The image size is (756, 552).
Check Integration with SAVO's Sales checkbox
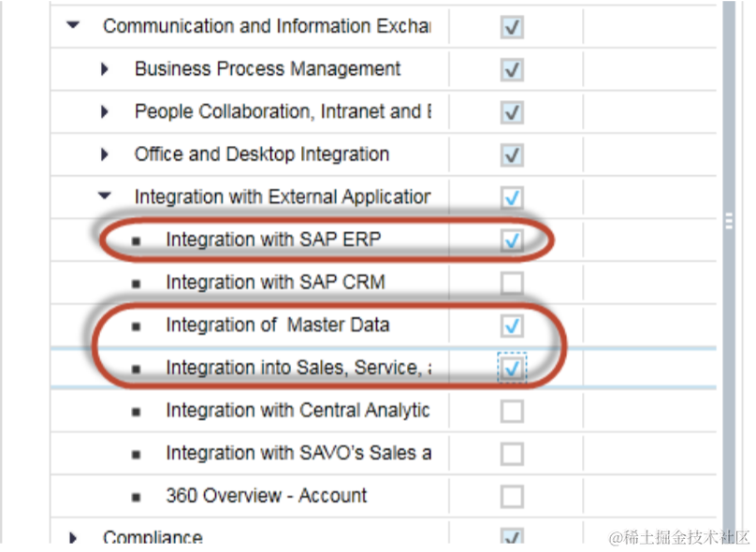pyautogui.click(x=512, y=454)
